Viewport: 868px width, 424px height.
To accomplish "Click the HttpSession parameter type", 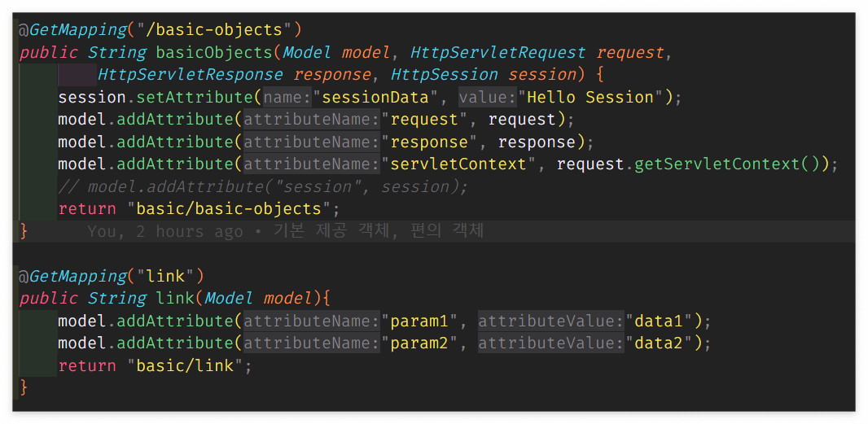I will point(445,75).
